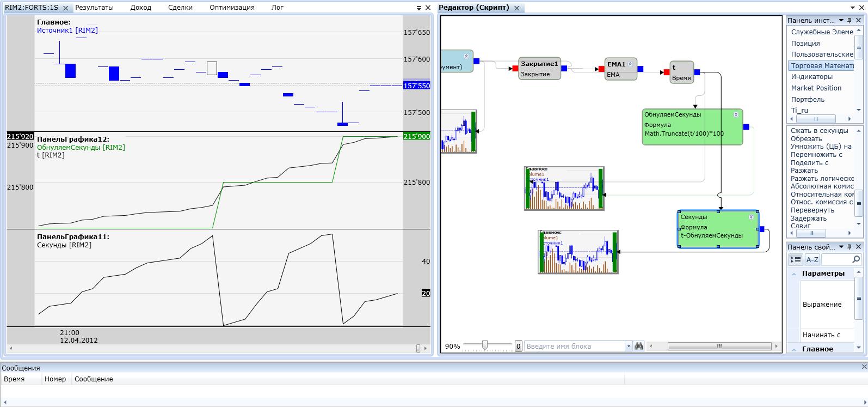This screenshot has height=407, width=868.
Task: Close the script editor document area
Action: [861, 8]
